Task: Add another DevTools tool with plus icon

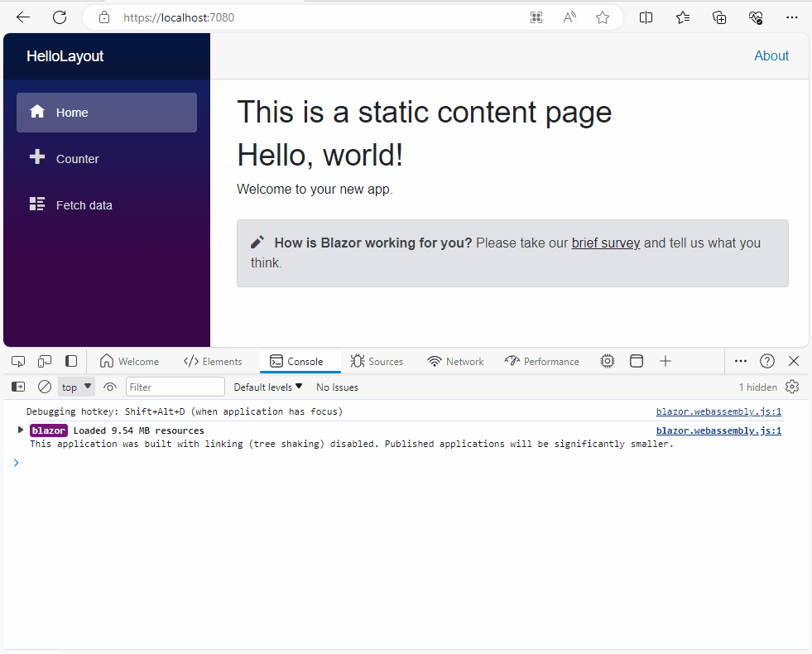Action: point(665,361)
